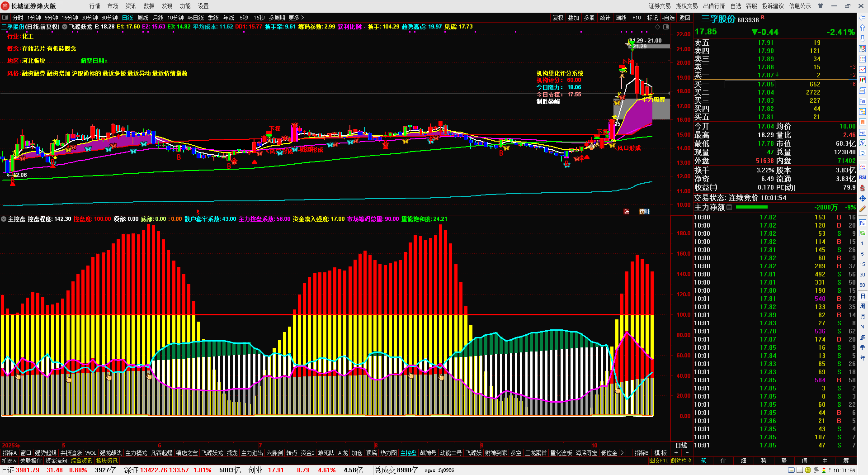Open the 功能 menu
Viewport: 868px width, 475px height.
(185, 6)
